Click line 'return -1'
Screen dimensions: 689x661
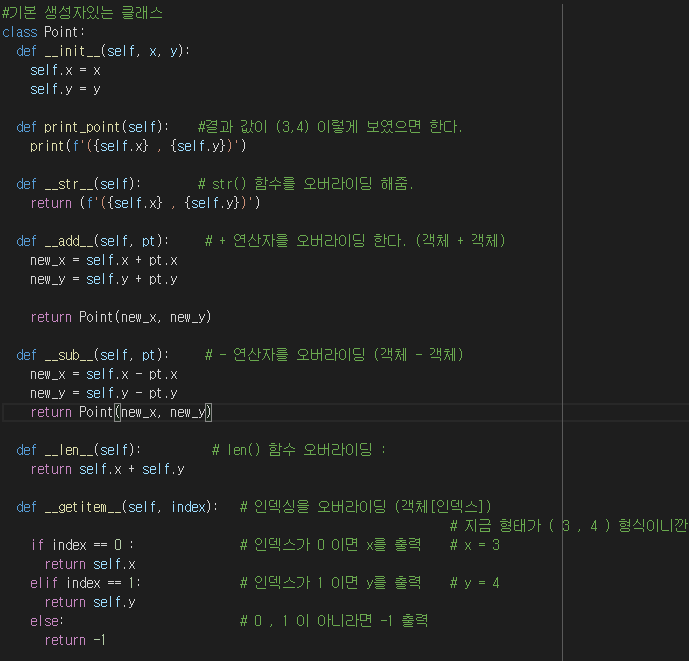[x=75, y=640]
